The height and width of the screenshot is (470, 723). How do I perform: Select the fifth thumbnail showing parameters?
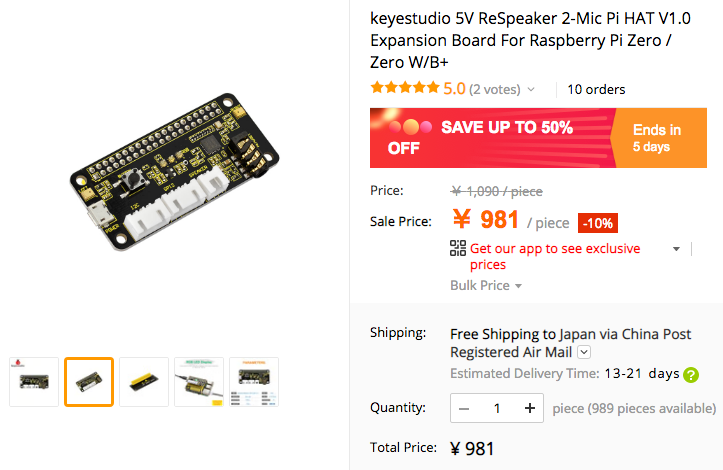coord(254,382)
